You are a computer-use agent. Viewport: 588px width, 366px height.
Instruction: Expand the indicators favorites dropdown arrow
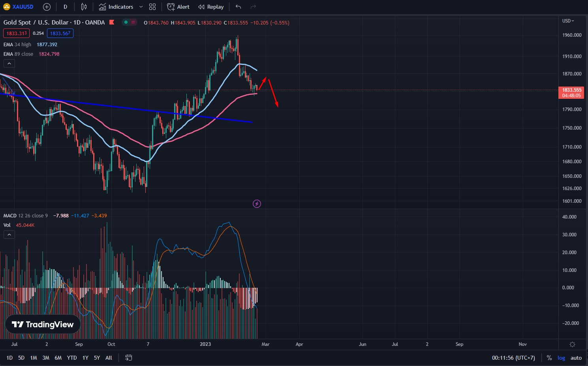coord(141,7)
